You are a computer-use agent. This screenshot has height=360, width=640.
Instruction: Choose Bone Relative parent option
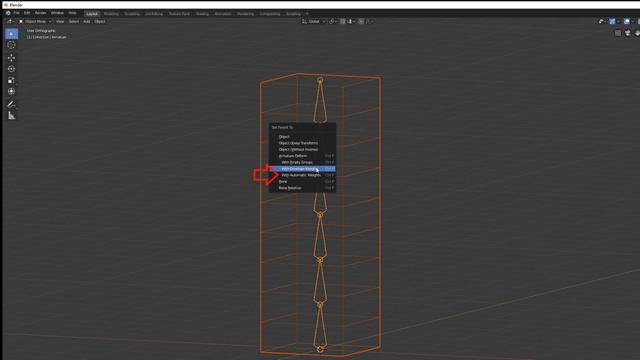pyautogui.click(x=302, y=188)
